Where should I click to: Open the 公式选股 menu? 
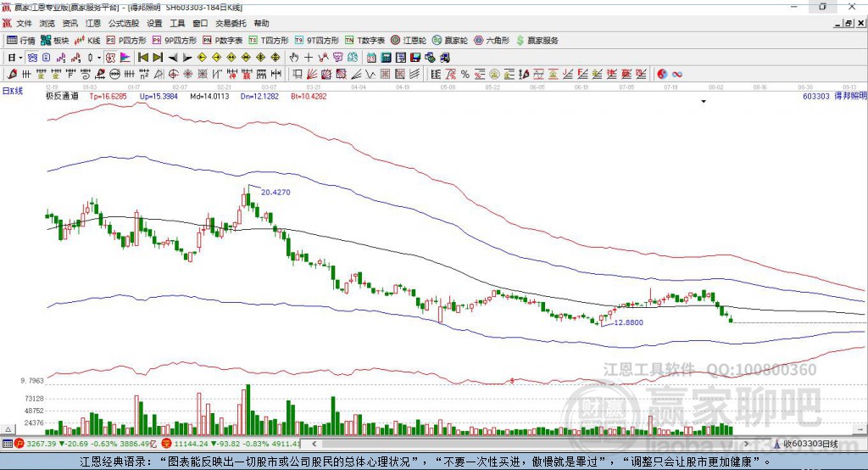point(124,23)
